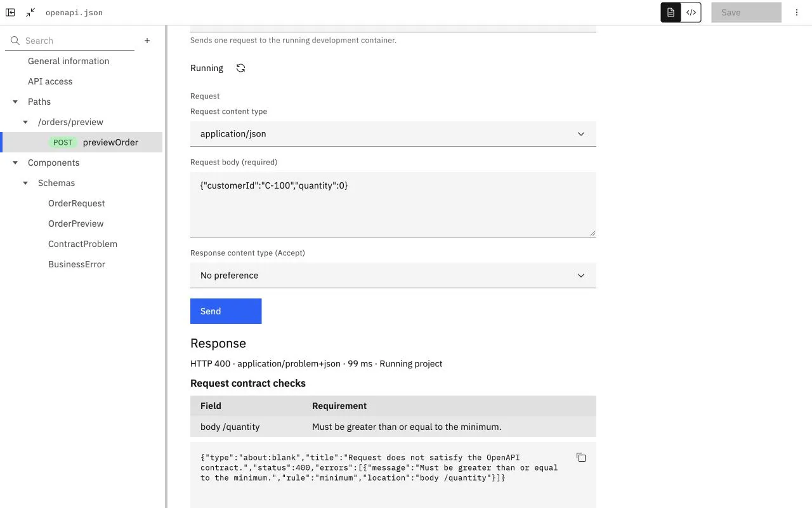Viewport: 812px width, 508px height.
Task: Click the Send button
Action: [x=226, y=311]
